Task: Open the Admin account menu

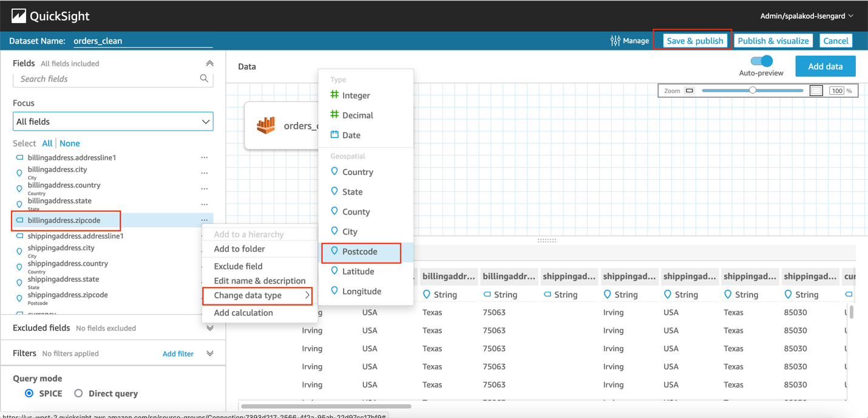Action: pyautogui.click(x=807, y=16)
